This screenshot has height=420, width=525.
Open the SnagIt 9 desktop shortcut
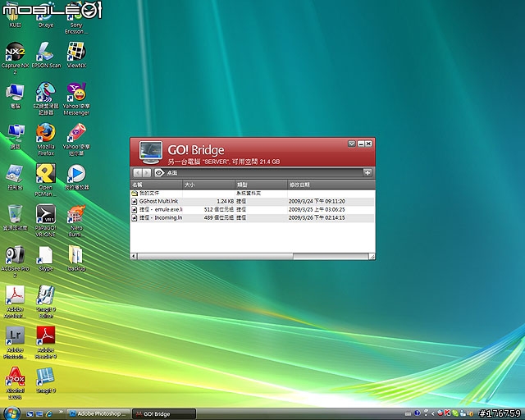[46, 380]
